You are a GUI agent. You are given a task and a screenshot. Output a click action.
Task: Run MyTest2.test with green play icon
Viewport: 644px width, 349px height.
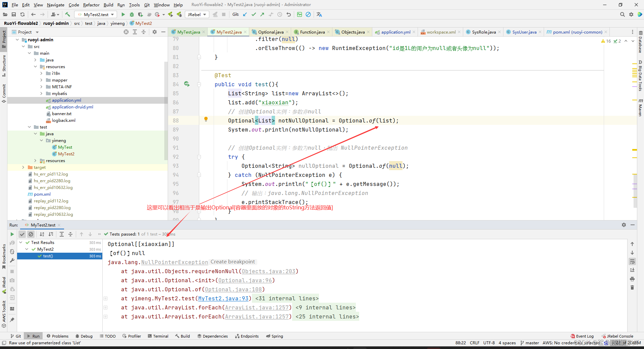tap(123, 14)
